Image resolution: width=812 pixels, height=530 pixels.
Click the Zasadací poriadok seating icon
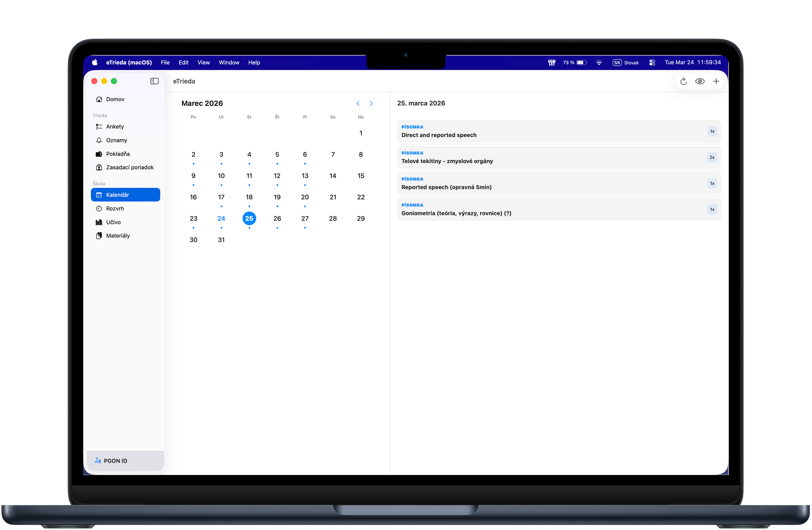(x=99, y=167)
